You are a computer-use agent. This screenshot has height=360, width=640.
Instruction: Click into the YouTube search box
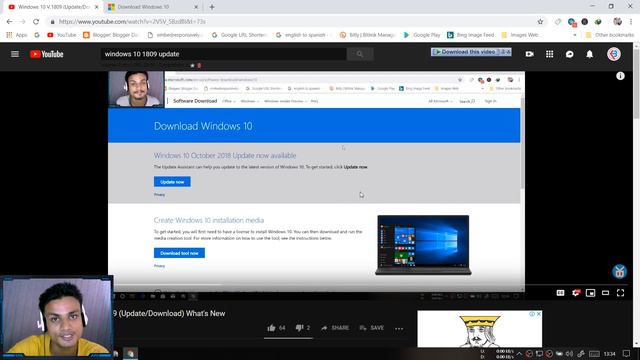[x=224, y=54]
